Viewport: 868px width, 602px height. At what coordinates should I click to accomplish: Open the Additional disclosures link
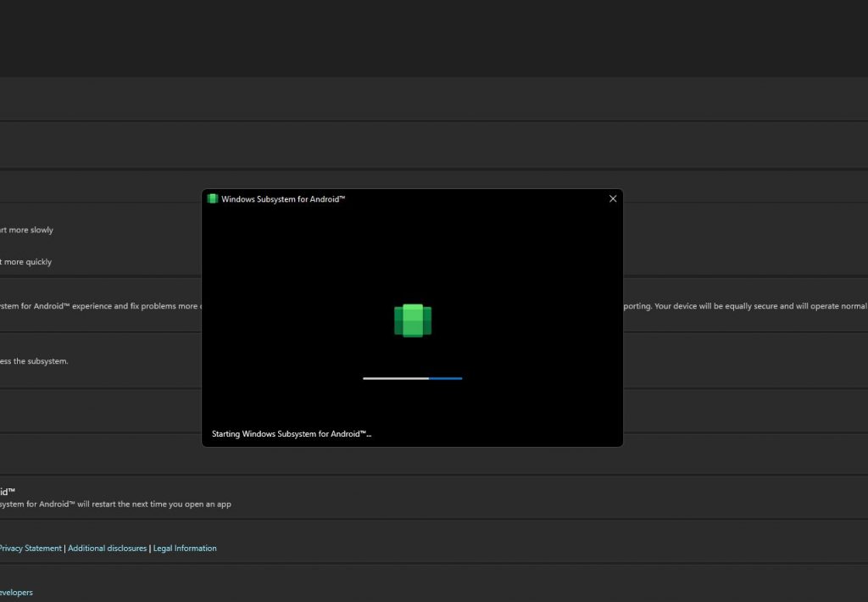(x=107, y=549)
